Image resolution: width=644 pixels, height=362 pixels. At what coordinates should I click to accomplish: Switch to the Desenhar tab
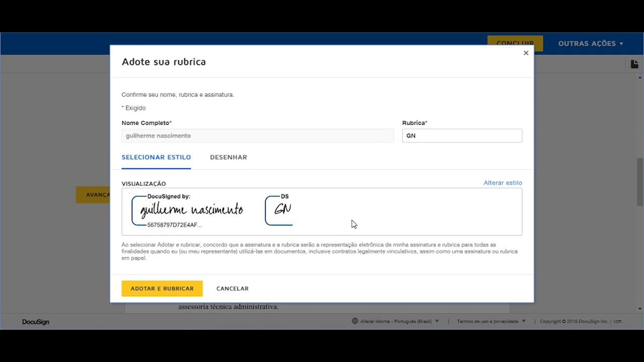pos(228,157)
